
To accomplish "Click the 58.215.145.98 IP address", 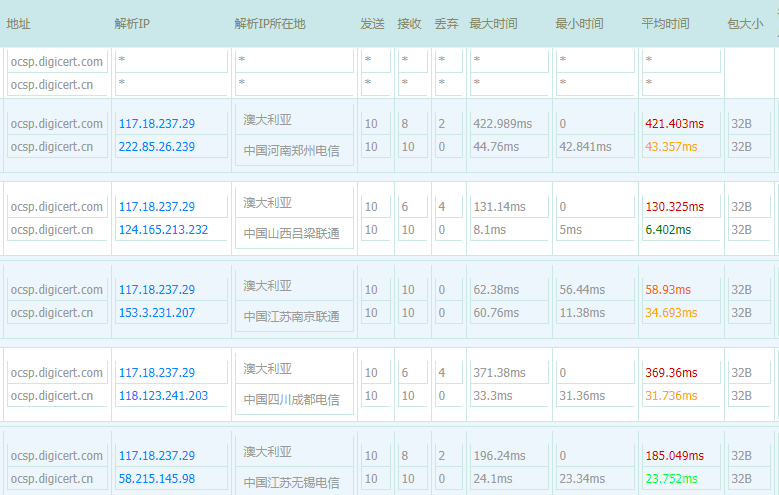I will pos(157,479).
